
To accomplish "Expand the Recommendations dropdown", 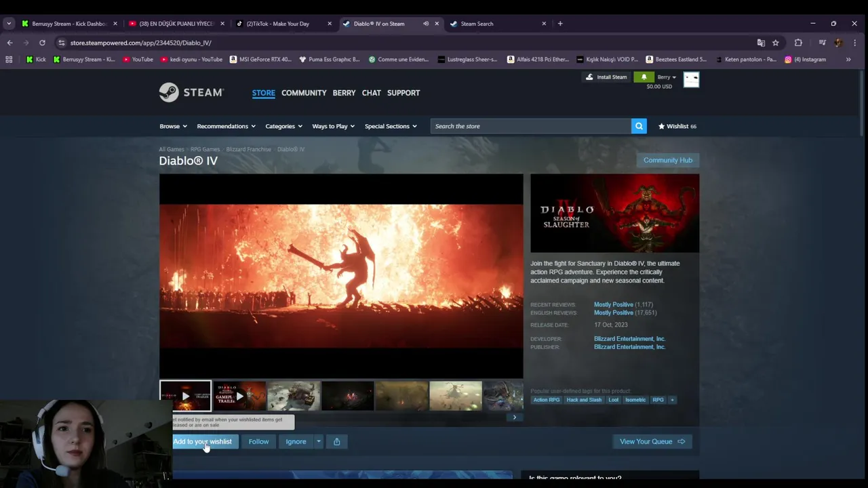I will (x=226, y=126).
